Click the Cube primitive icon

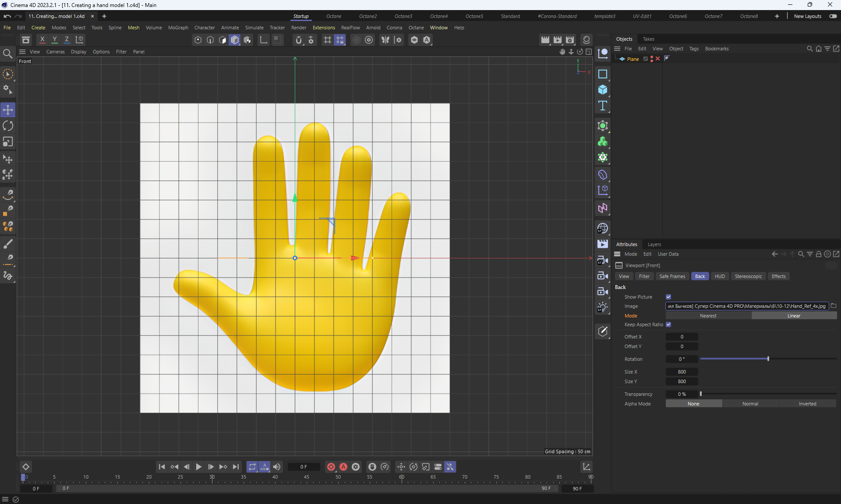point(603,90)
